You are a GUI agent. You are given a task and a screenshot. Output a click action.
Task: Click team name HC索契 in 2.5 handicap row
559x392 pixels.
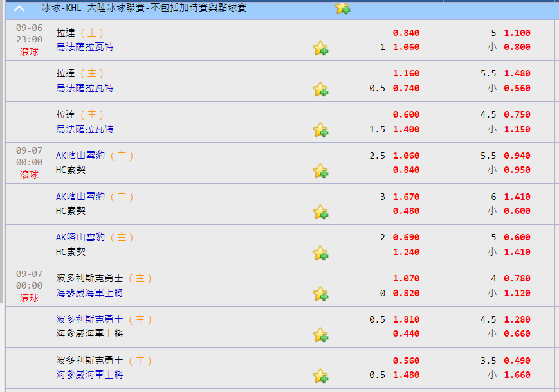point(71,170)
